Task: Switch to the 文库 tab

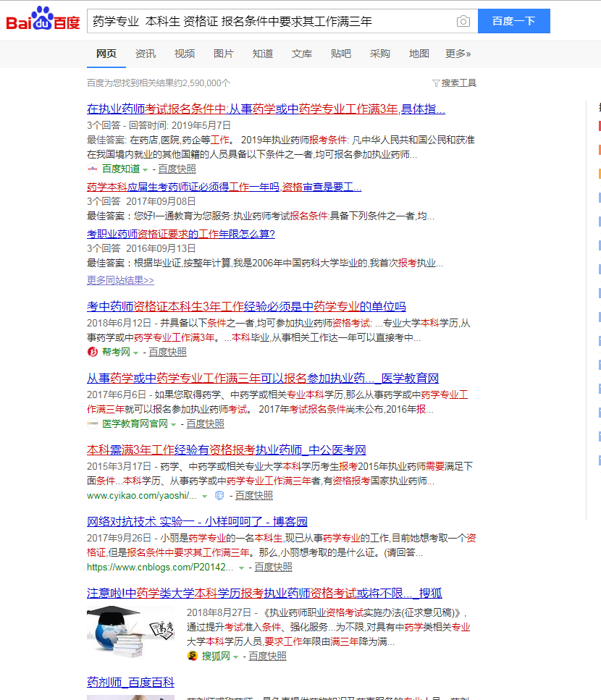Action: click(302, 54)
